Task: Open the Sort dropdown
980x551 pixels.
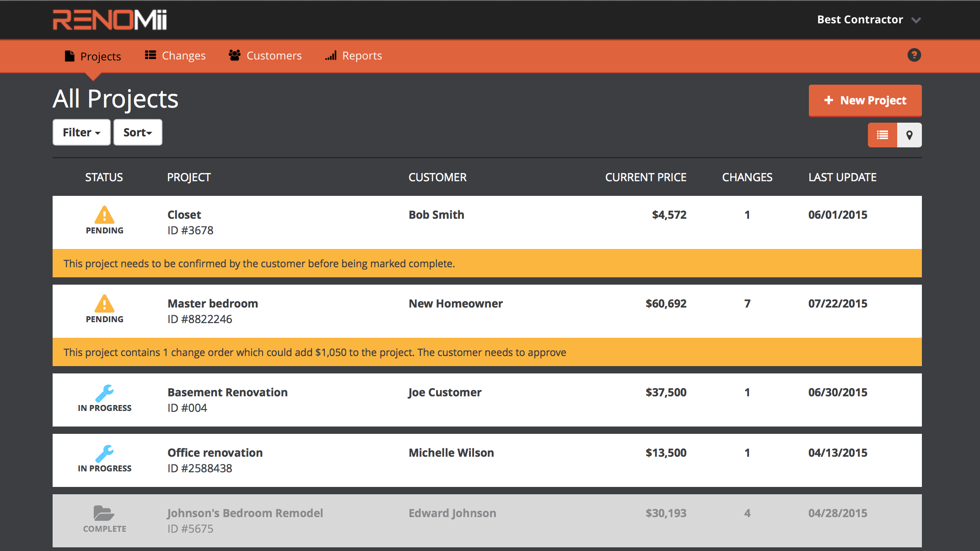Action: click(x=137, y=132)
